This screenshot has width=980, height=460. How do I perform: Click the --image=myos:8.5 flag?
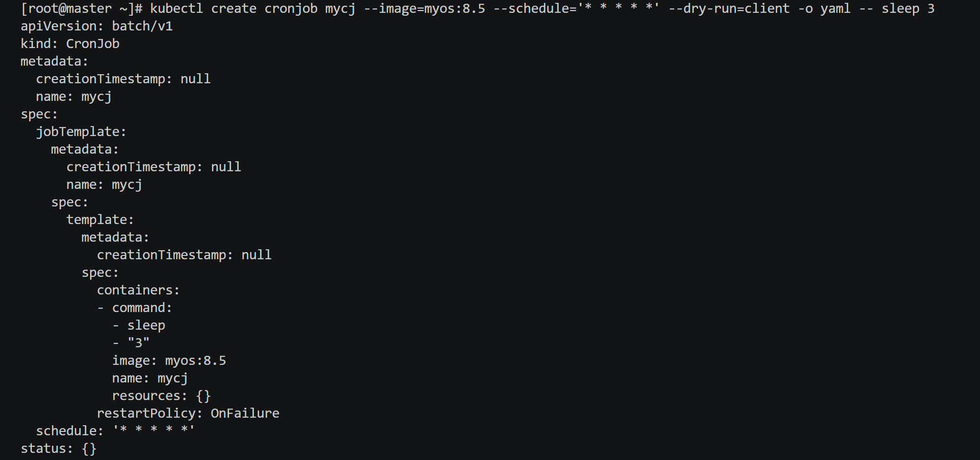coord(425,9)
